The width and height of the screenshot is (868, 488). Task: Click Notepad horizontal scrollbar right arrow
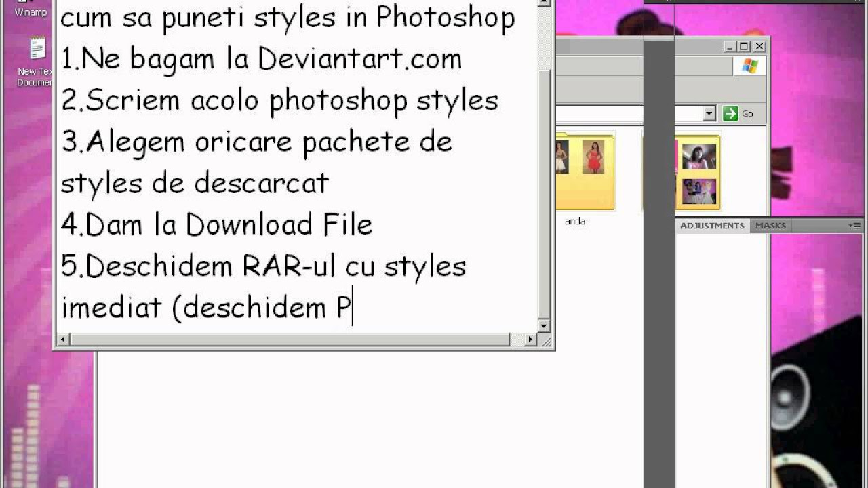tap(531, 340)
